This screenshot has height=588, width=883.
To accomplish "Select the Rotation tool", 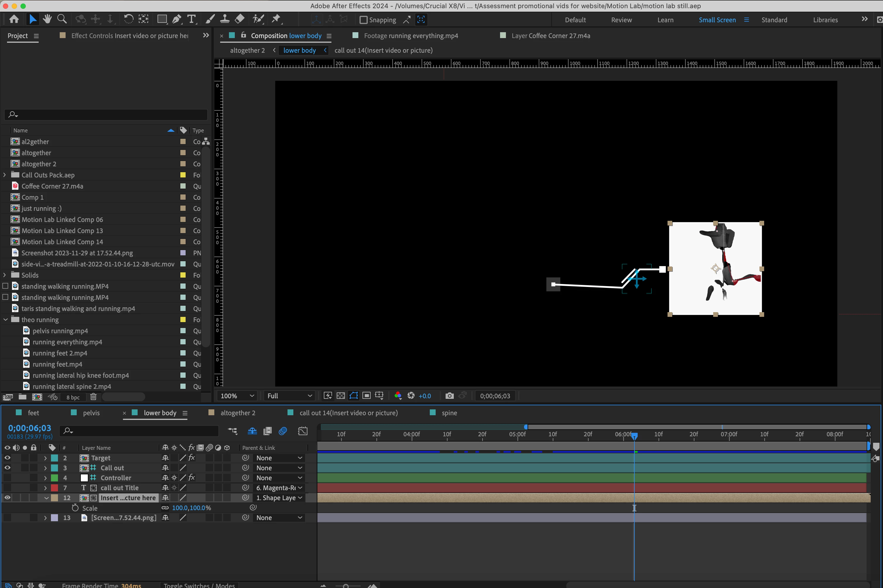I will pos(128,19).
